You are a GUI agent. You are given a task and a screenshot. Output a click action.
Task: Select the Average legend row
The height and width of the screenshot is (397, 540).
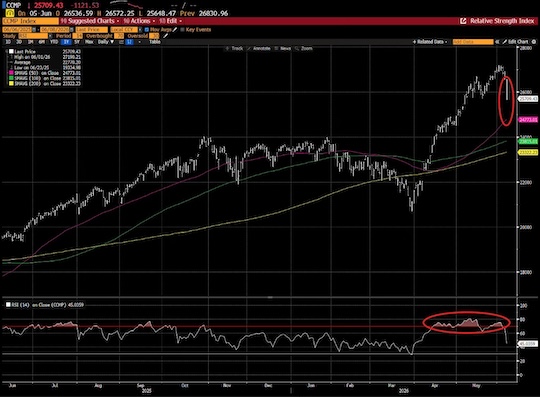pos(45,62)
